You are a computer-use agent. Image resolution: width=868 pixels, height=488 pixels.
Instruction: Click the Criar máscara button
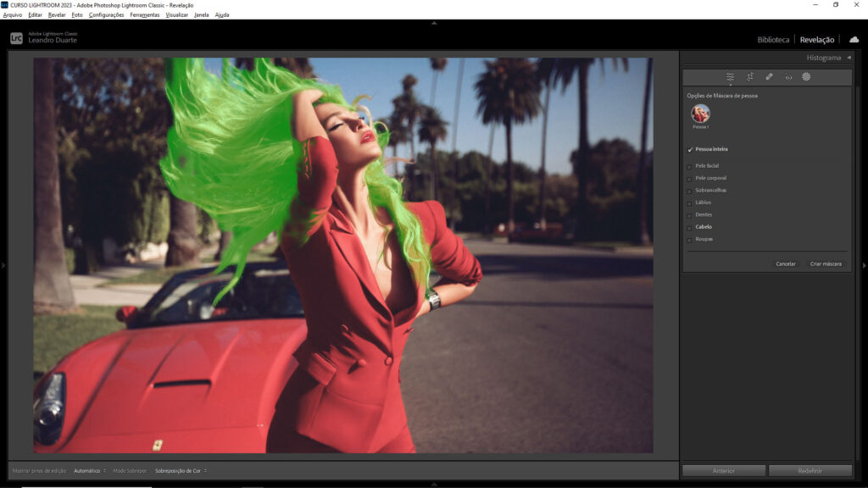click(x=826, y=263)
